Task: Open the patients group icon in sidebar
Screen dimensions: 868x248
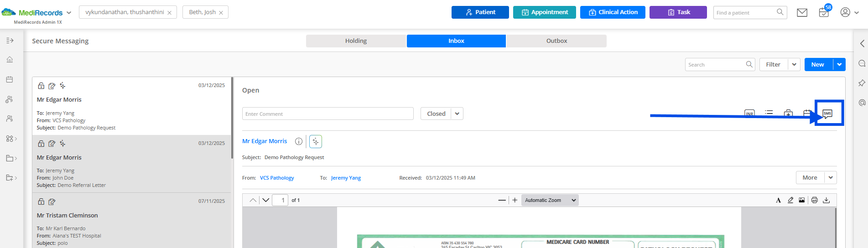Action: coord(10,99)
